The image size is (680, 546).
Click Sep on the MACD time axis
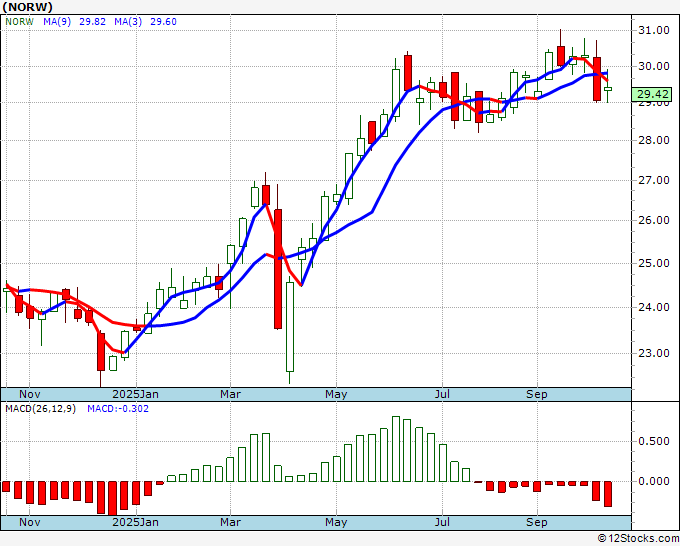pyautogui.click(x=537, y=522)
